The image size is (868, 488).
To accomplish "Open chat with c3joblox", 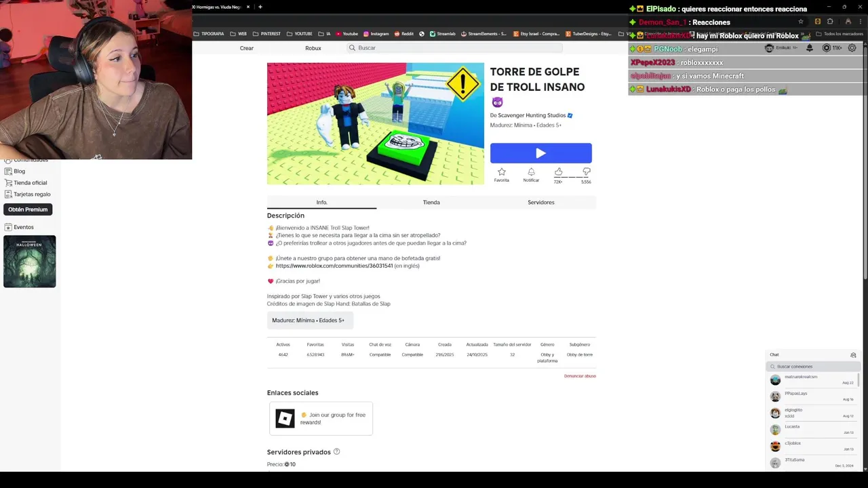I will point(813,446).
